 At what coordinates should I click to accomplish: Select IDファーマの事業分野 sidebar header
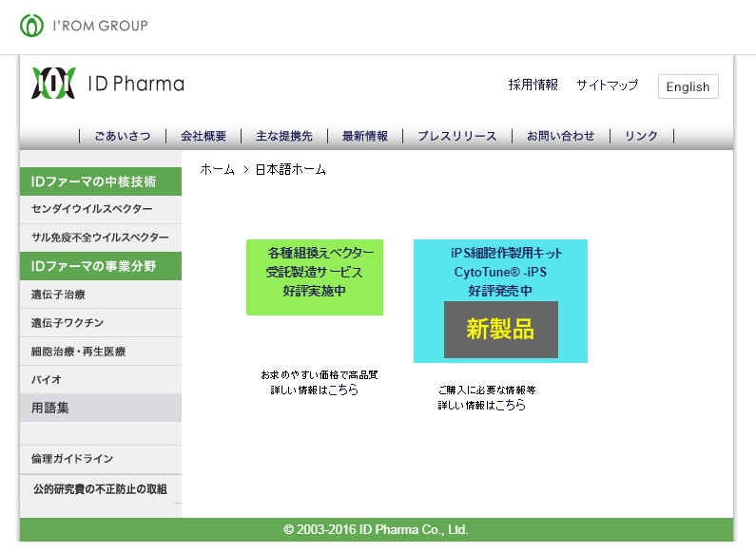(x=101, y=266)
